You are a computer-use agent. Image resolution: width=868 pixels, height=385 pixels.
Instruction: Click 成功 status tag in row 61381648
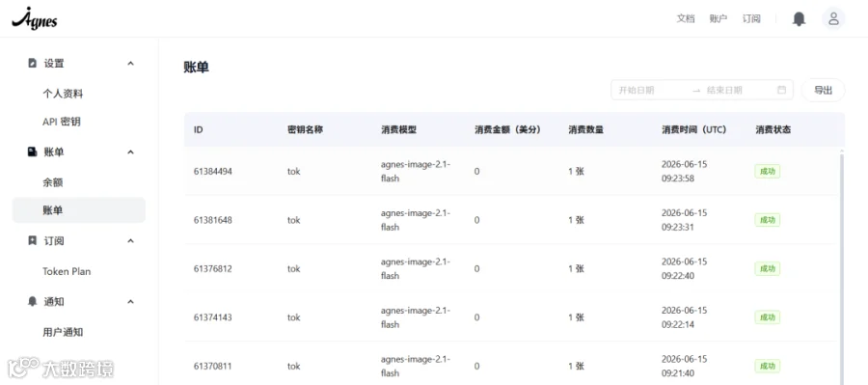click(x=768, y=220)
